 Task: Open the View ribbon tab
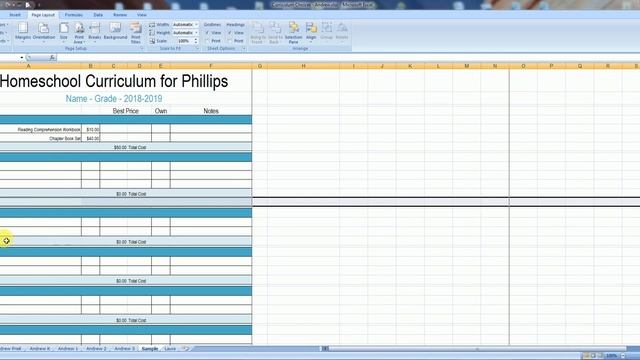click(x=141, y=15)
